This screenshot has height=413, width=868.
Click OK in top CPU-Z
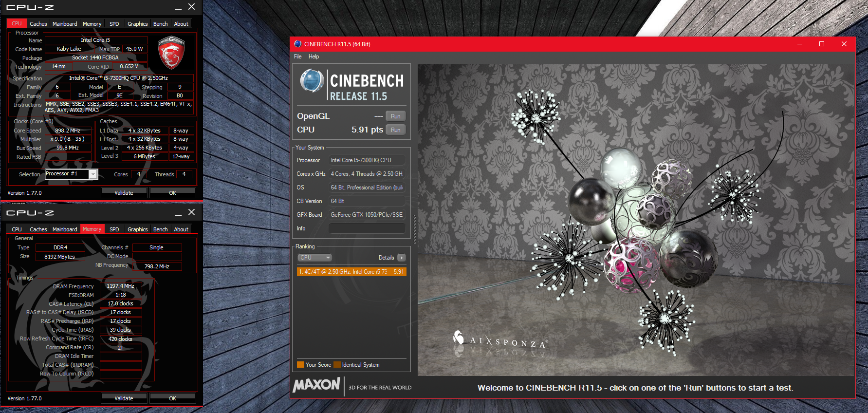click(x=172, y=193)
